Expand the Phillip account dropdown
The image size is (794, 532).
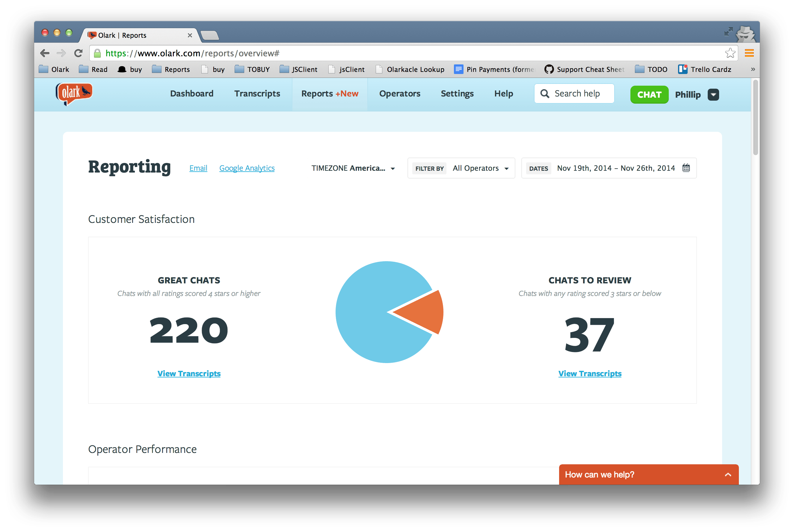coord(713,95)
